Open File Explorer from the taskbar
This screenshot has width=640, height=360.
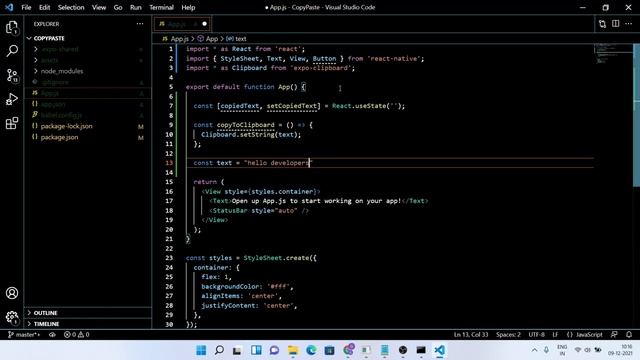point(293,350)
